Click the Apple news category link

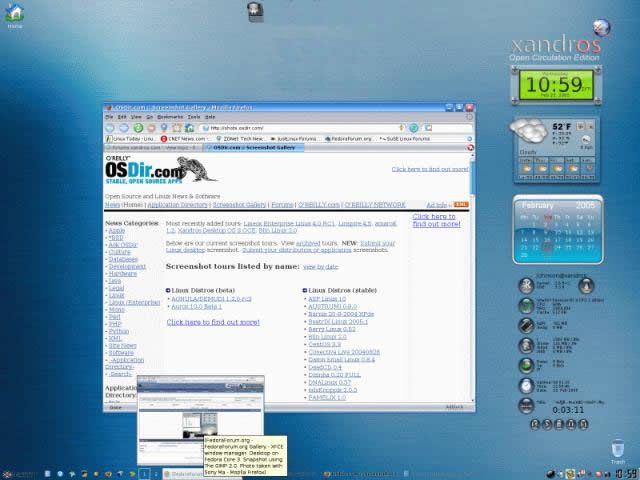point(116,231)
